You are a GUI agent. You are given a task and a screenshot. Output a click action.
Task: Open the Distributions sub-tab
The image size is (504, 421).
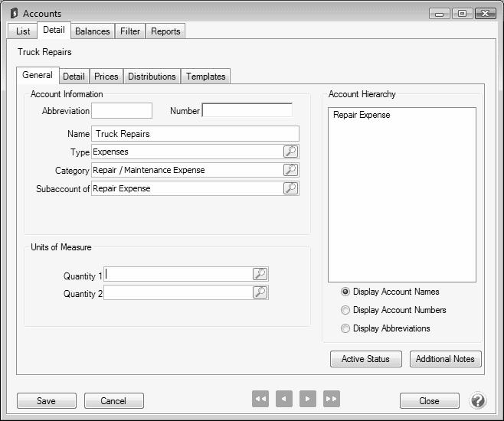152,77
